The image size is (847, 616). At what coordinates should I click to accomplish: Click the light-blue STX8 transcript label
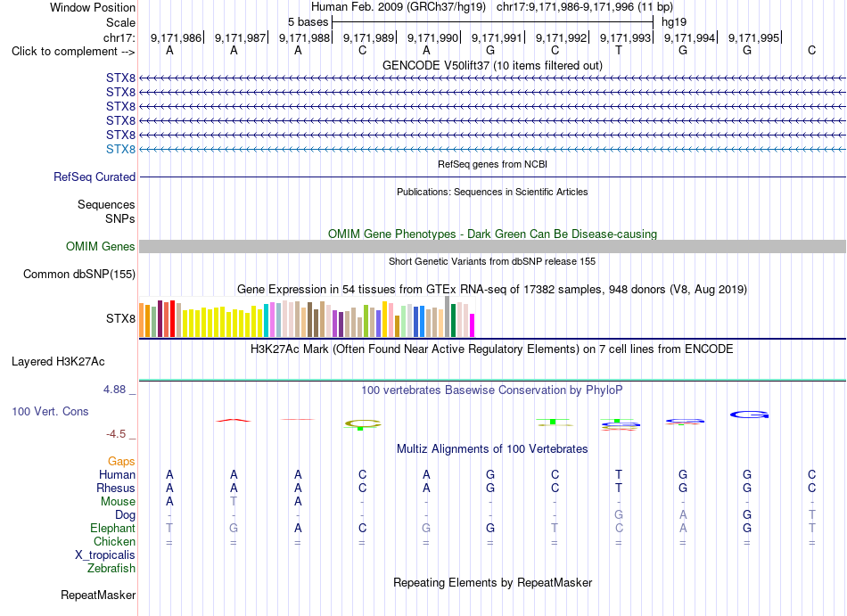pos(120,149)
